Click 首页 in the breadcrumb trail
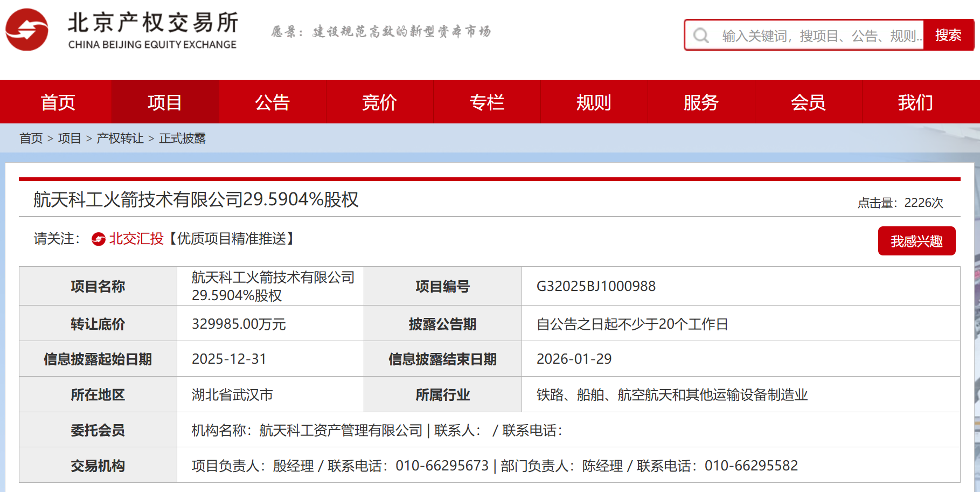This screenshot has width=980, height=492. click(31, 138)
